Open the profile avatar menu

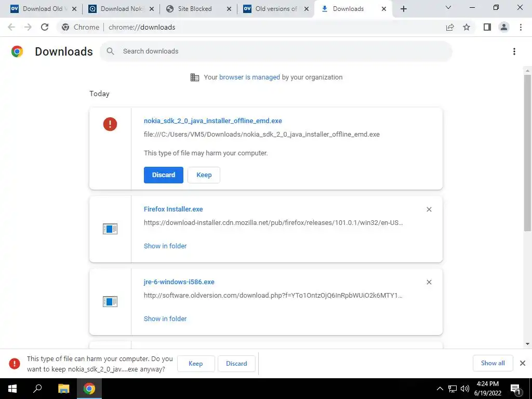click(504, 27)
